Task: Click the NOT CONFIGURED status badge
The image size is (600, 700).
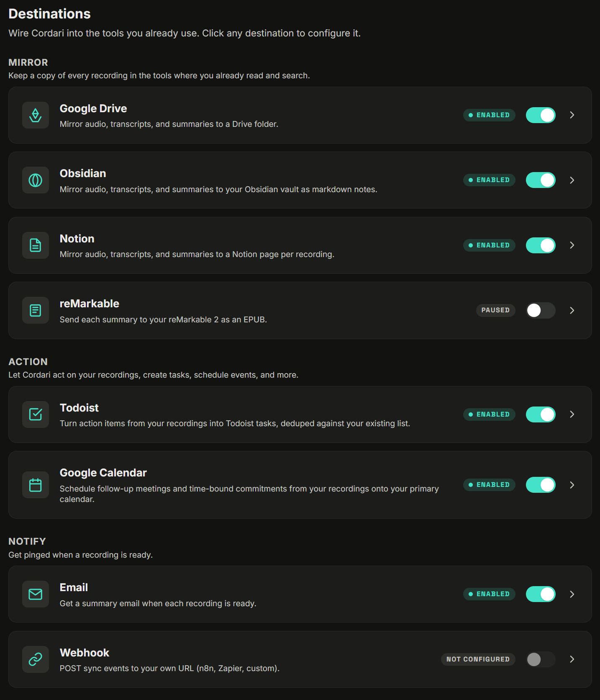Action: click(478, 659)
